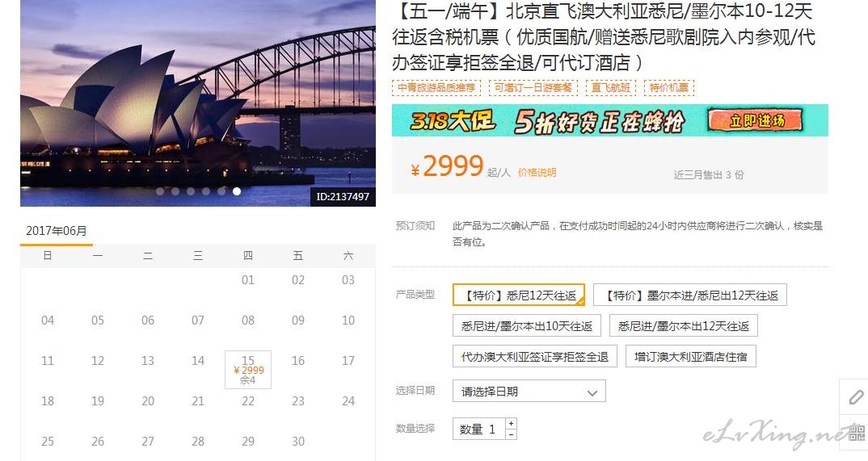
Task: Click the Sydney Opera House product photo
Action: (x=198, y=103)
